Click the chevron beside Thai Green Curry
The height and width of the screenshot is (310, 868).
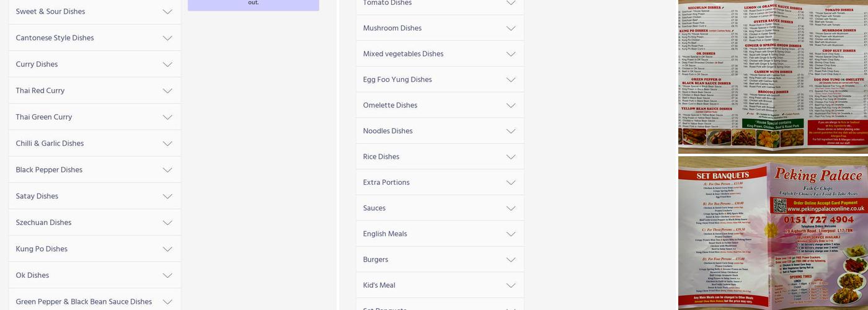point(167,117)
